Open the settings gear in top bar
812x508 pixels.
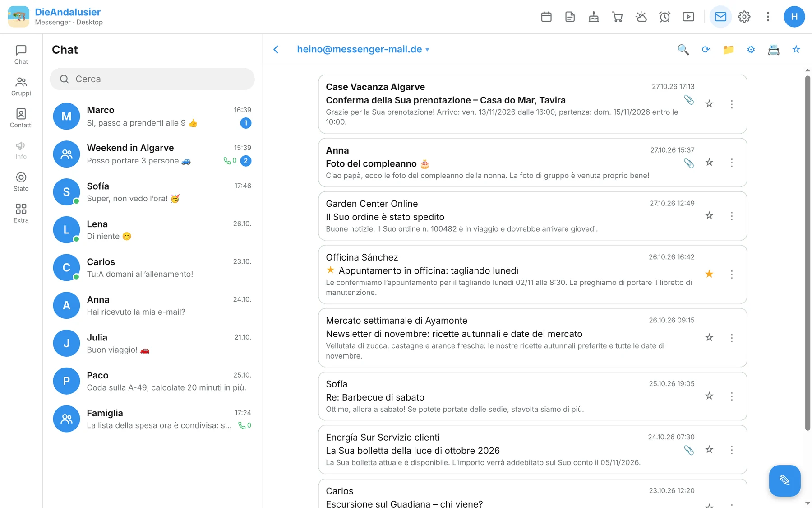pyautogui.click(x=744, y=17)
